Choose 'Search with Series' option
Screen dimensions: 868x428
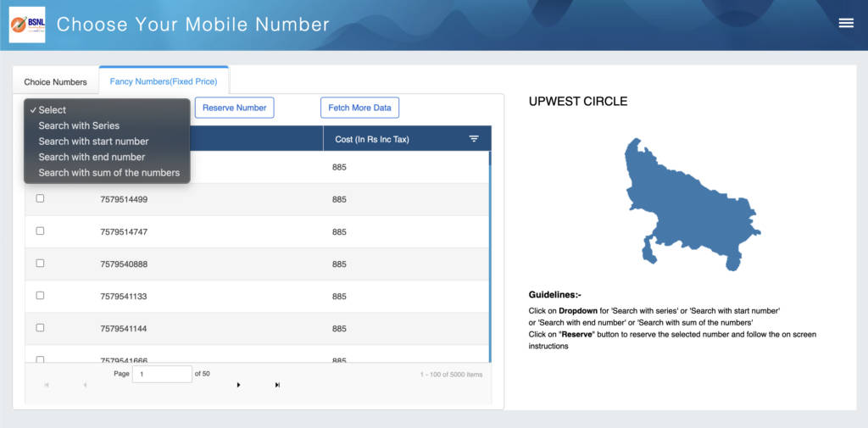(107, 125)
